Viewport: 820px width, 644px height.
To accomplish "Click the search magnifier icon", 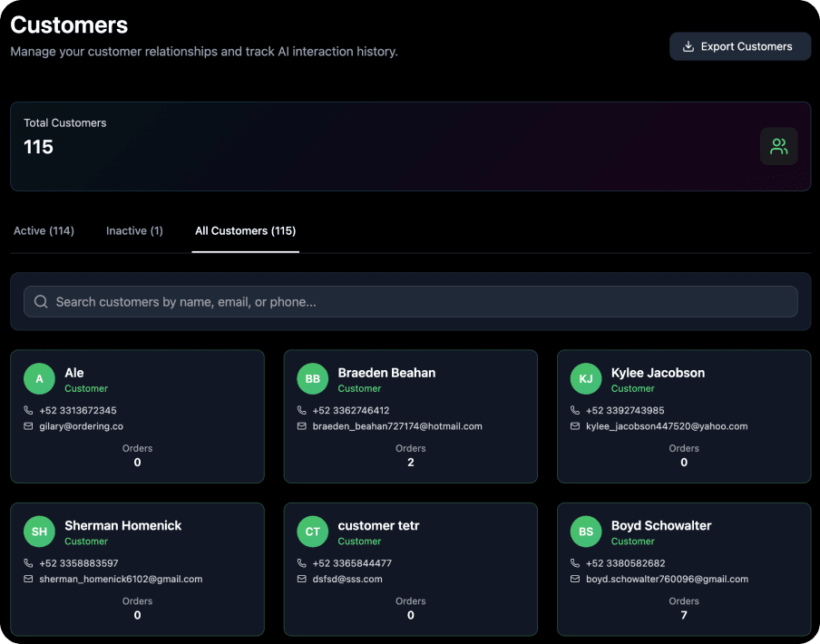I will click(x=41, y=301).
